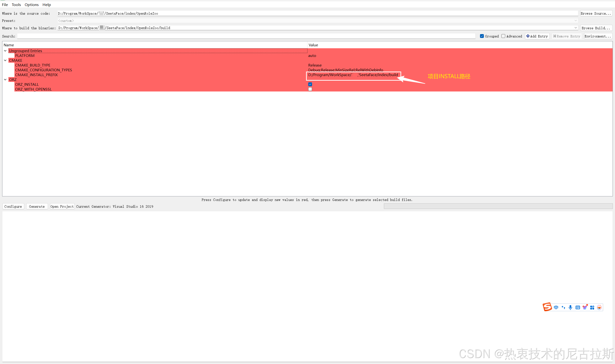Viewport: 615px width, 364px height.
Task: Check the ORZ_WITH_OPENSSL checkbox
Action: tap(310, 89)
